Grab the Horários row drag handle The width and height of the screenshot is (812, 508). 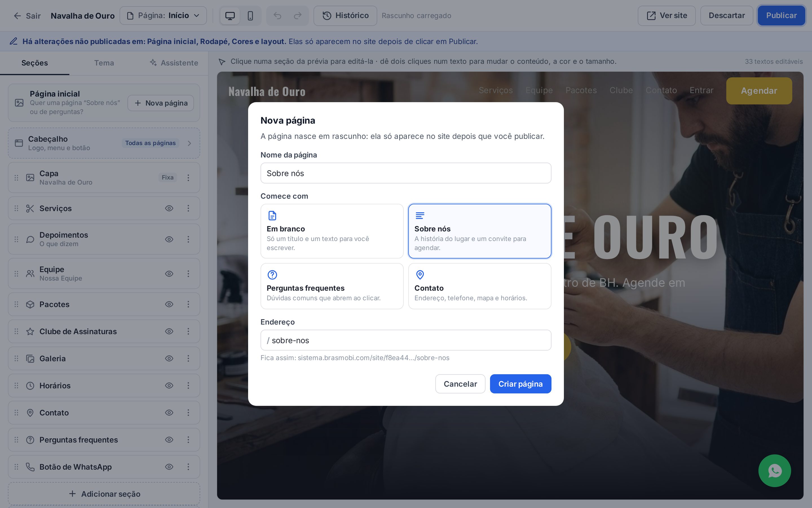point(16,385)
